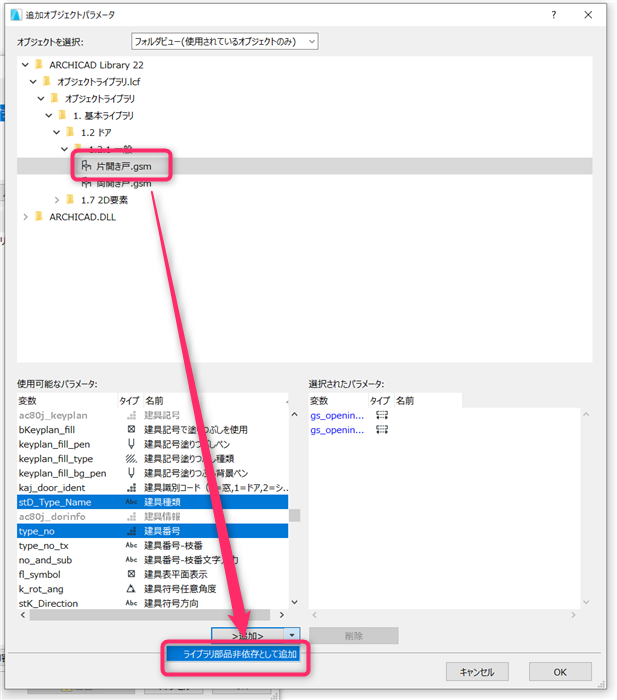Click the 1.7 2D要素 folder icon
Screen dimensions: 617x700
pos(71,200)
